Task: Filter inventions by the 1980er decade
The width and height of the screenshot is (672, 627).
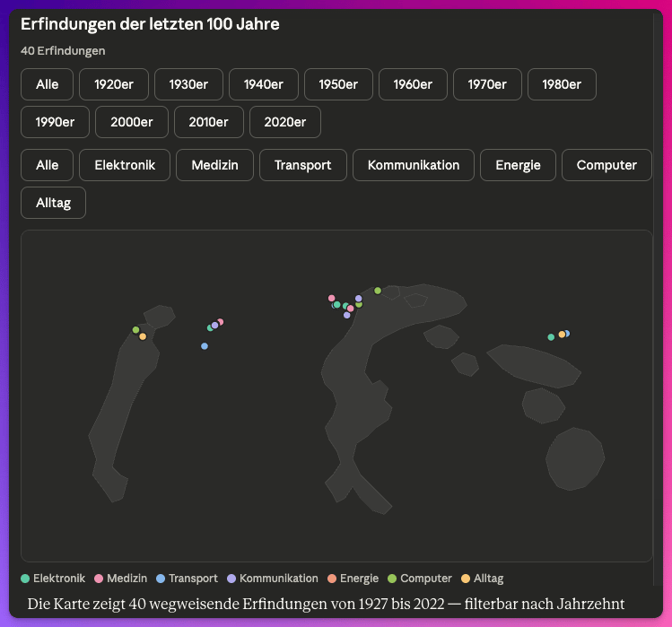Action: coord(562,84)
